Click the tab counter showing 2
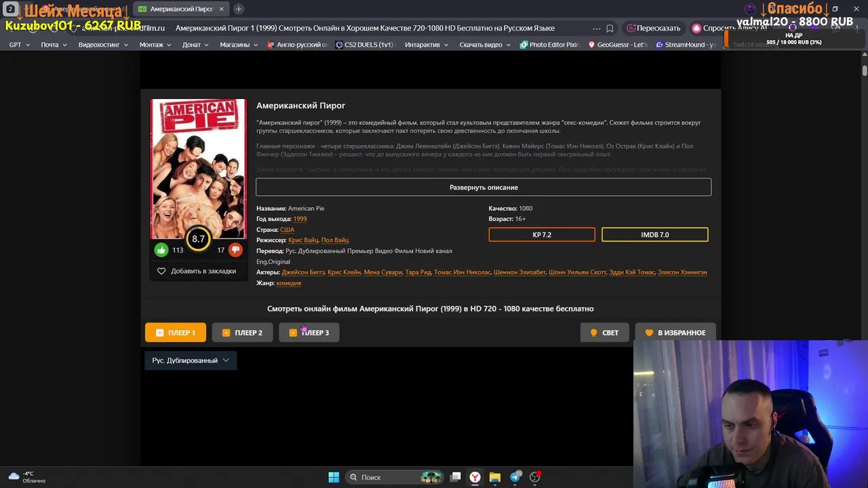The image size is (868, 488). (x=10, y=9)
